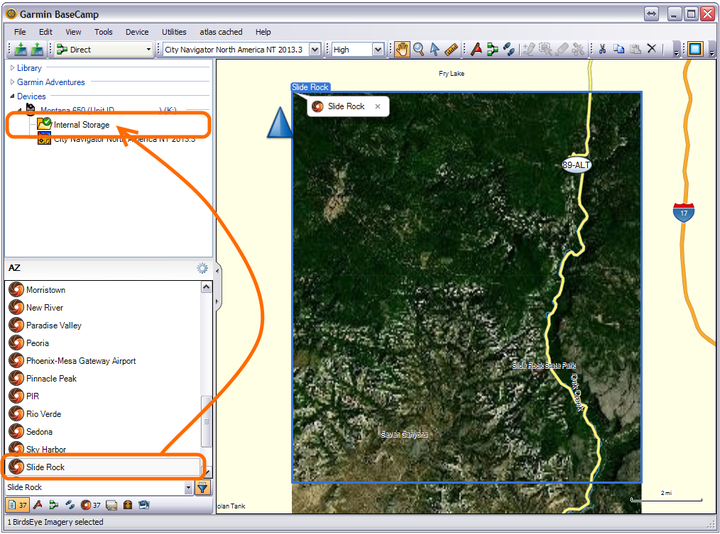
Task: Select Peoria in the AZ list
Action: pyautogui.click(x=37, y=343)
